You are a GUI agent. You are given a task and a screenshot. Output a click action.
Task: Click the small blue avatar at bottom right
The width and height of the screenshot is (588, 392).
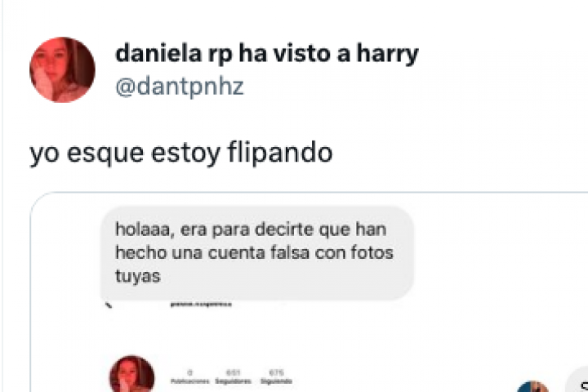[x=532, y=387]
